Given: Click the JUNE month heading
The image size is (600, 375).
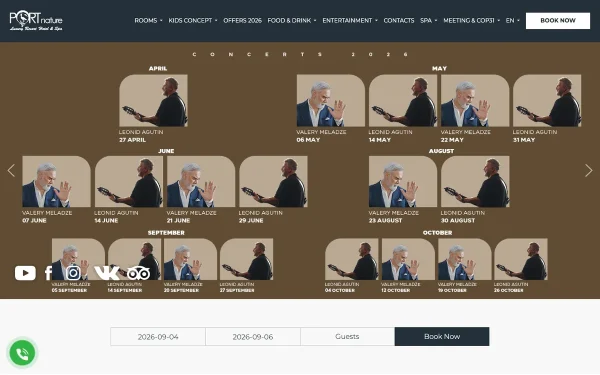Looking at the screenshot, I should point(166,151).
